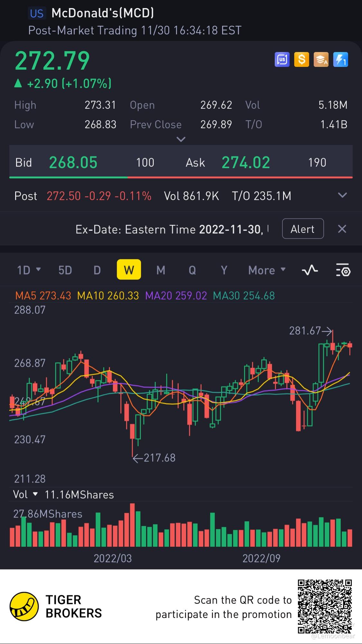This screenshot has width=362, height=644.
Task: Tap the 2022/09 date axis label
Action: (261, 558)
